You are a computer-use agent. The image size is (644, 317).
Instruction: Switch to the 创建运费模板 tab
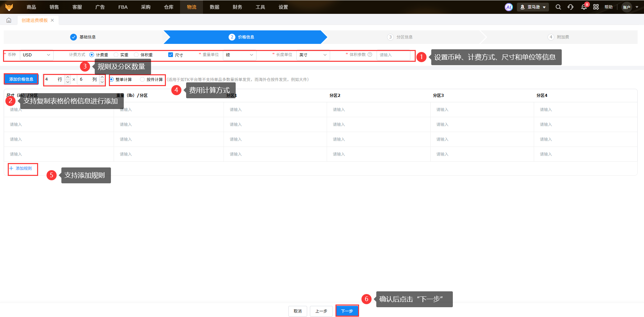point(35,20)
